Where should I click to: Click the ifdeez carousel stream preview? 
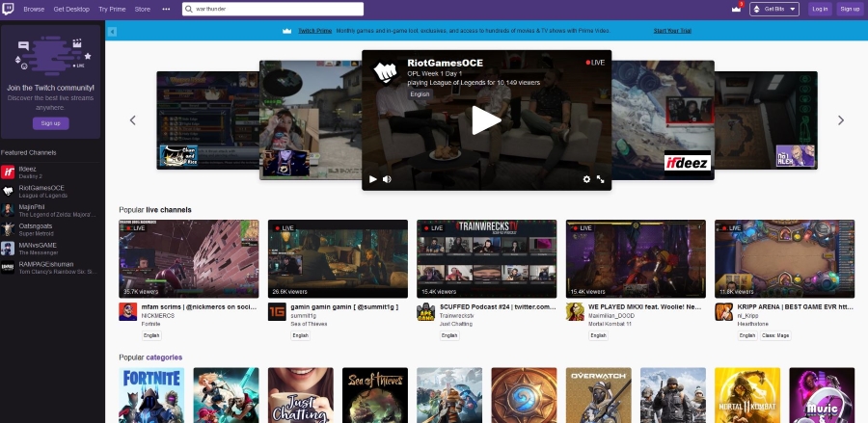click(663, 120)
